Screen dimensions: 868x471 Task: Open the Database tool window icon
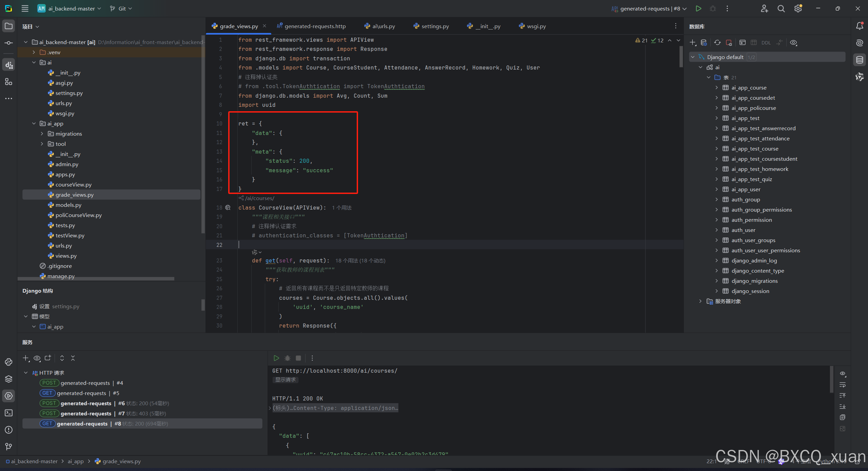tap(860, 60)
